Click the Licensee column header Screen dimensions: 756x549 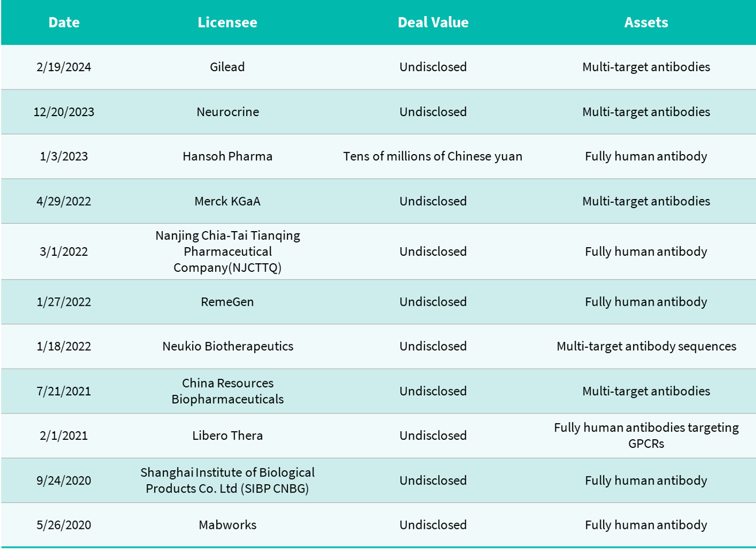[x=227, y=22]
